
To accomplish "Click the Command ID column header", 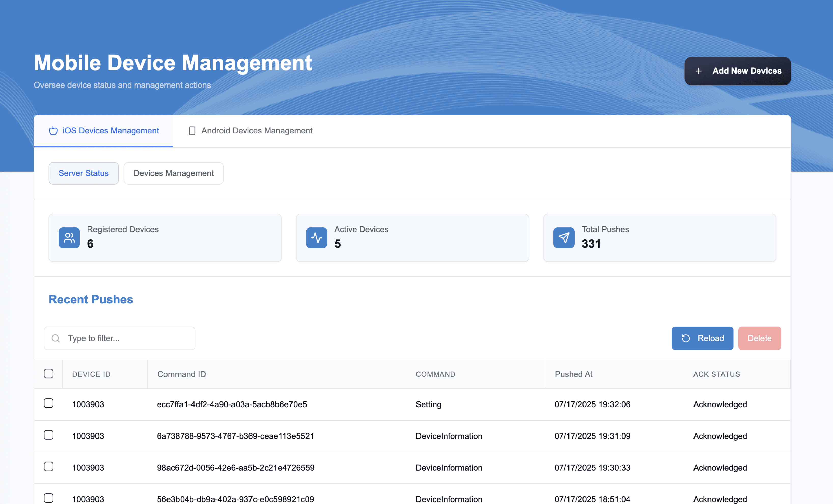I will point(182,374).
